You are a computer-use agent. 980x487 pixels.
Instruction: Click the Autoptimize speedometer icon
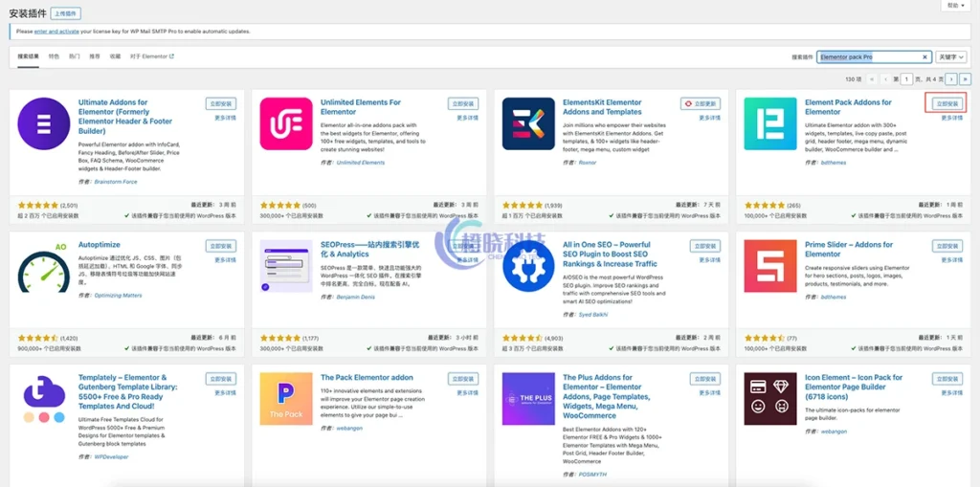pyautogui.click(x=44, y=266)
